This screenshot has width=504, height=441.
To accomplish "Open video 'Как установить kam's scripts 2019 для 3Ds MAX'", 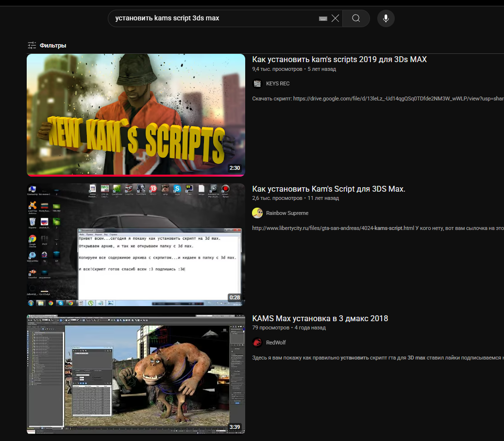I will (x=339, y=60).
